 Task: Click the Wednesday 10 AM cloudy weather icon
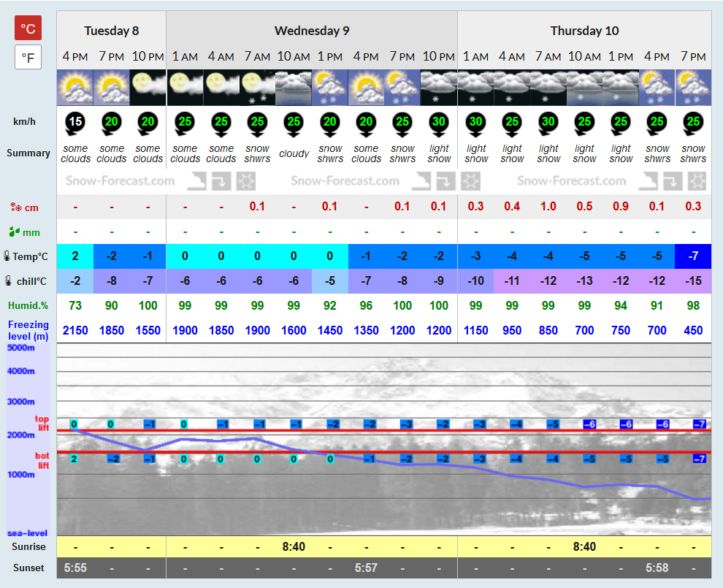tap(294, 88)
